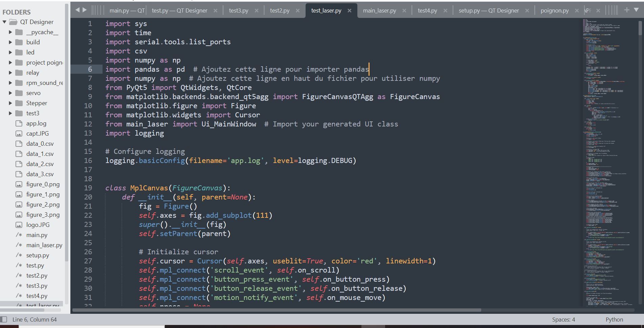The height and width of the screenshot is (328, 644).
Task: Open Spaces: 4 indentation settings
Action: pos(563,320)
